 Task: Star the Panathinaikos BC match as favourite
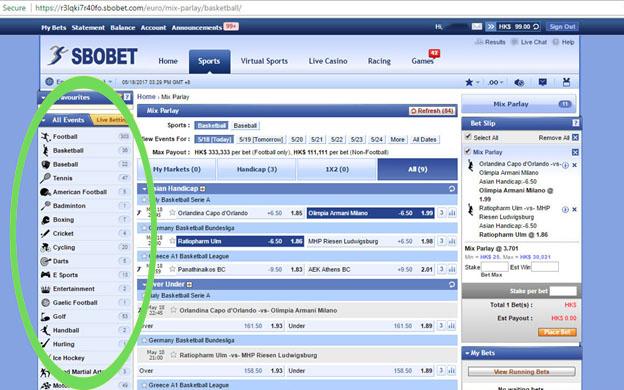[172, 269]
